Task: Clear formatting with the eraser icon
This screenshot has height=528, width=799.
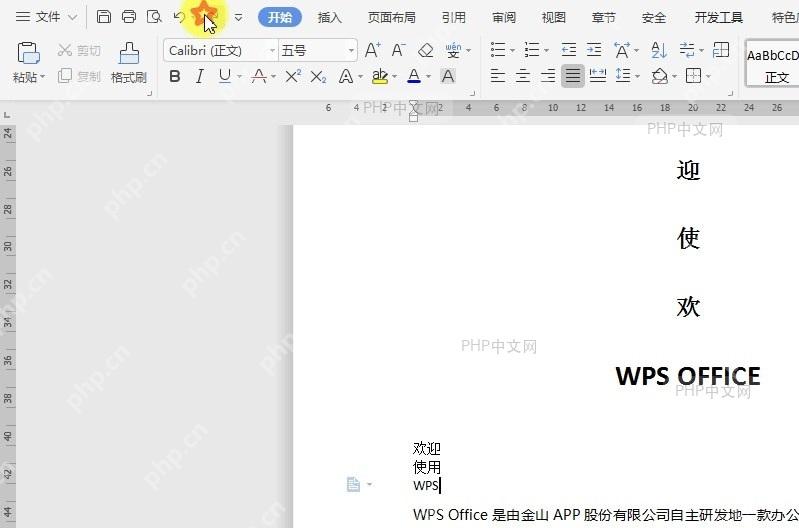Action: click(x=425, y=50)
